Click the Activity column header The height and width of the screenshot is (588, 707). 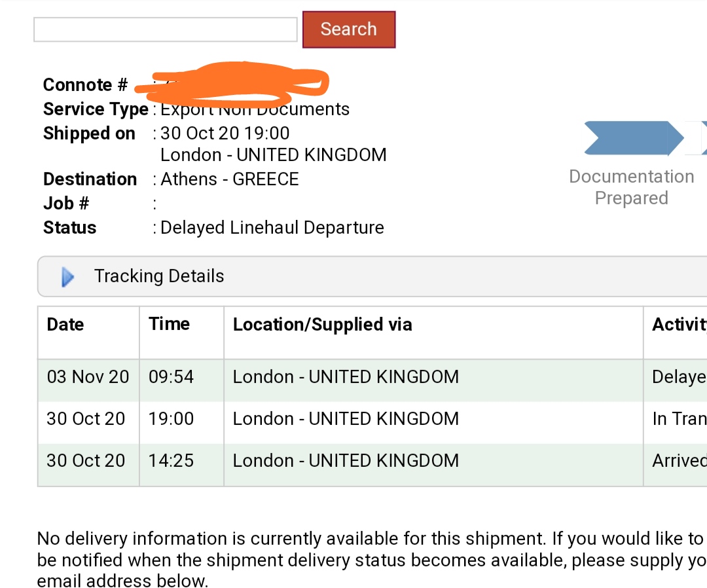679,325
